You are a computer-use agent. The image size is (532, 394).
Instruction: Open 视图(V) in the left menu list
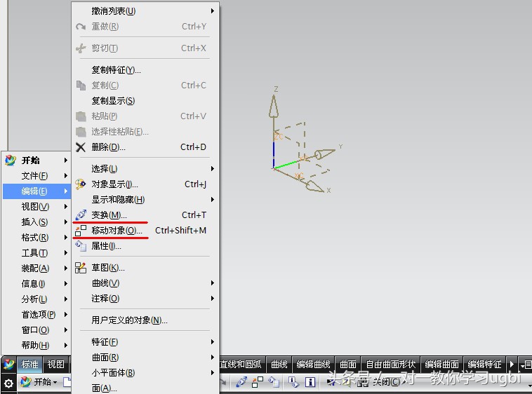(x=36, y=207)
